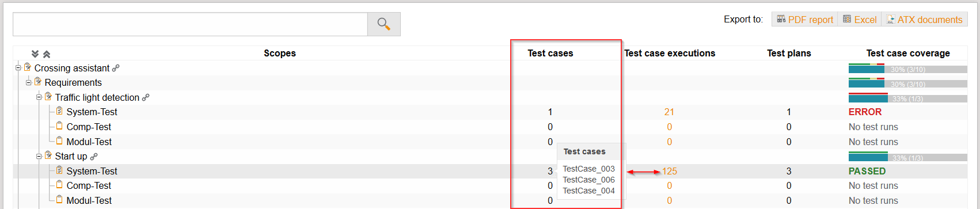The width and height of the screenshot is (980, 209).
Task: Expand all tree nodes with double-down chevron
Action: coord(35,54)
